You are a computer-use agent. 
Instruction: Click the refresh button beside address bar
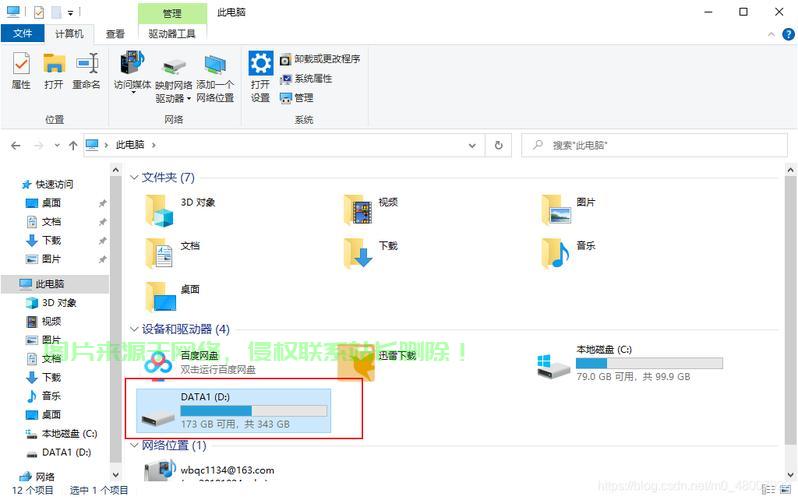[x=498, y=146]
